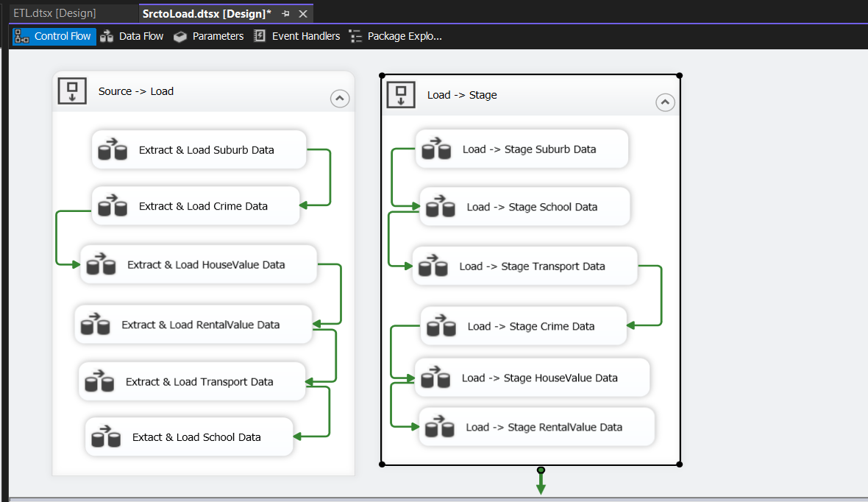Click the Extract & Load HouseValue Data icon
This screenshot has height=502, width=868.
100,265
